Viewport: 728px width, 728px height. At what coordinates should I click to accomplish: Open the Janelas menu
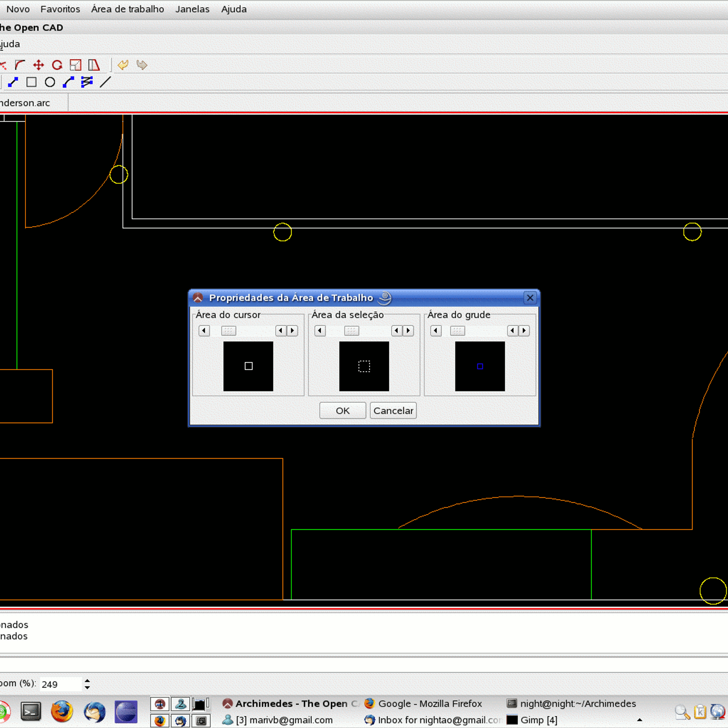pyautogui.click(x=192, y=9)
